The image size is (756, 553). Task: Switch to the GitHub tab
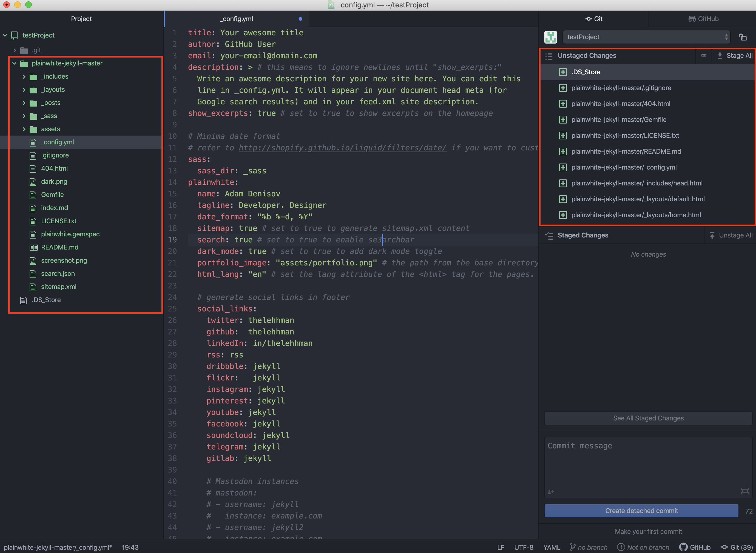click(703, 19)
